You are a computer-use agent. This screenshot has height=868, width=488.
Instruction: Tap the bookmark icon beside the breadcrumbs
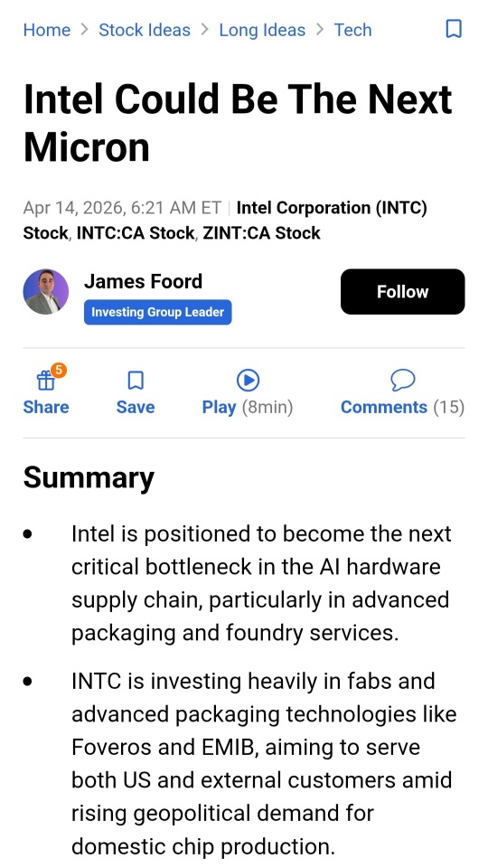(x=454, y=29)
